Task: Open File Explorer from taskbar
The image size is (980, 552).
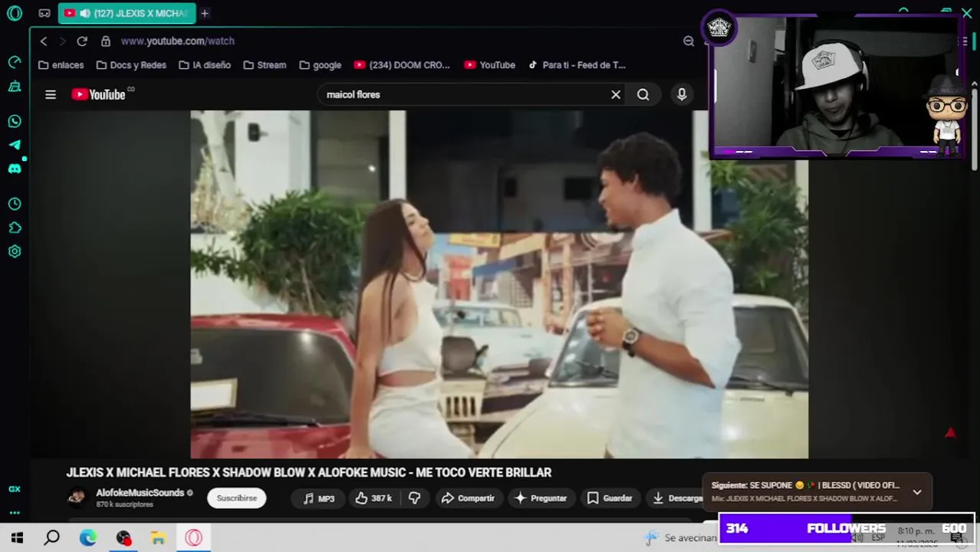Action: point(158,538)
